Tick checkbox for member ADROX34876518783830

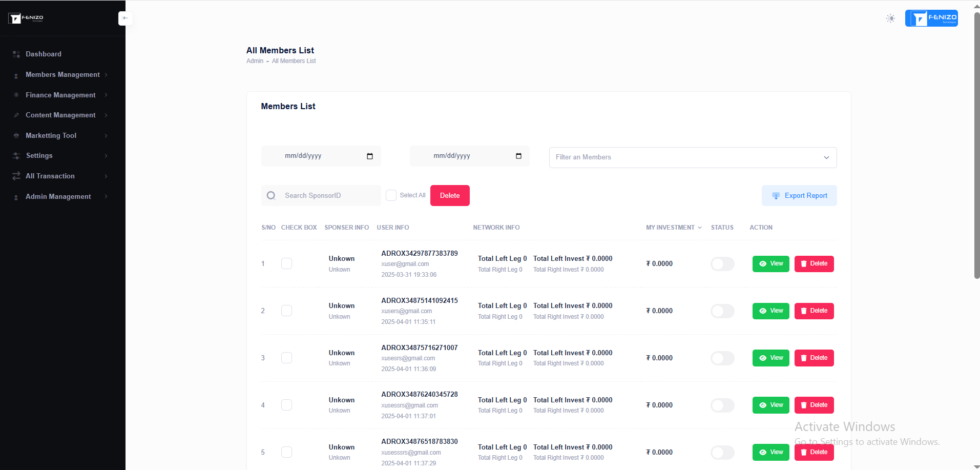(x=286, y=452)
